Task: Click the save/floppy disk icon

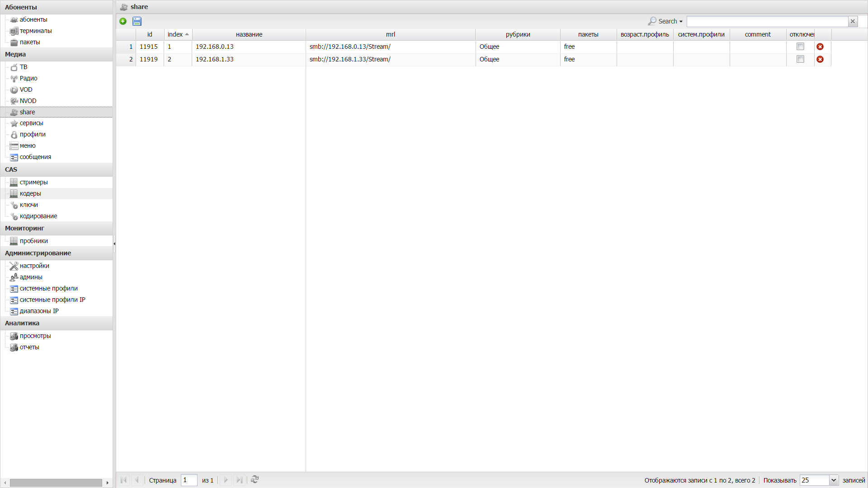Action: 137,21
